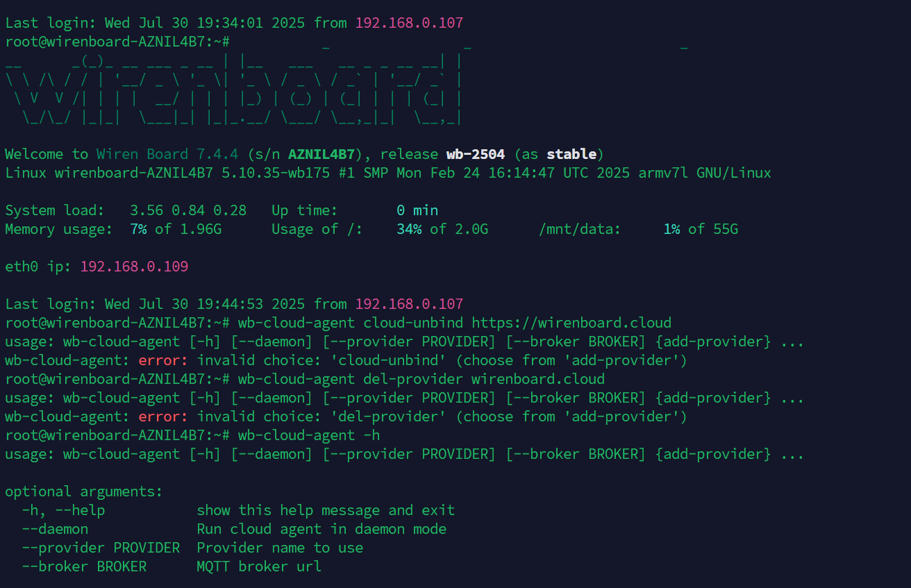The height and width of the screenshot is (588, 911).
Task: Click the eth0 IP address 192.168.0.109
Action: [x=134, y=267]
